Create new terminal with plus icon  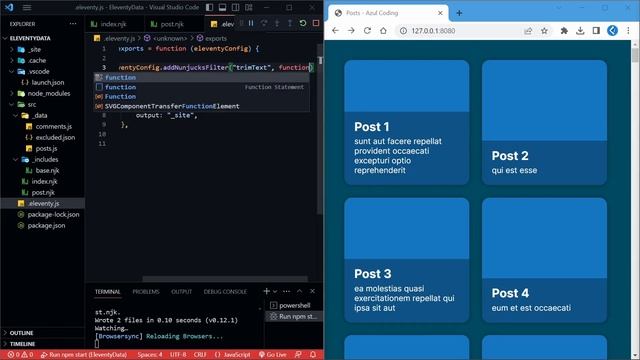click(x=267, y=291)
